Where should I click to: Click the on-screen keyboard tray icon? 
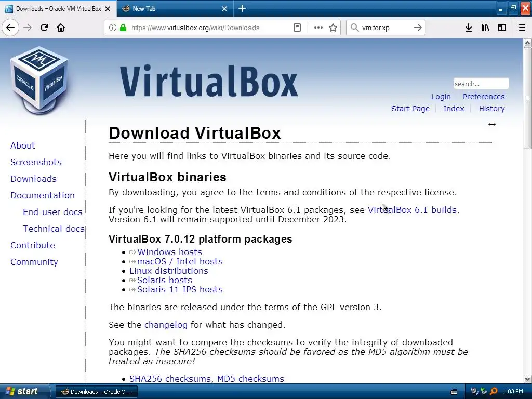454,392
